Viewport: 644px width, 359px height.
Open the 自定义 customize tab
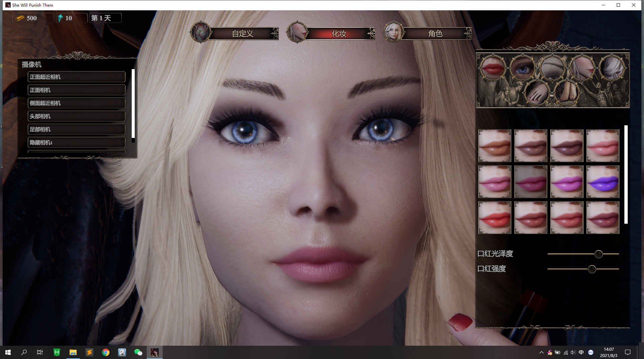[x=242, y=34]
